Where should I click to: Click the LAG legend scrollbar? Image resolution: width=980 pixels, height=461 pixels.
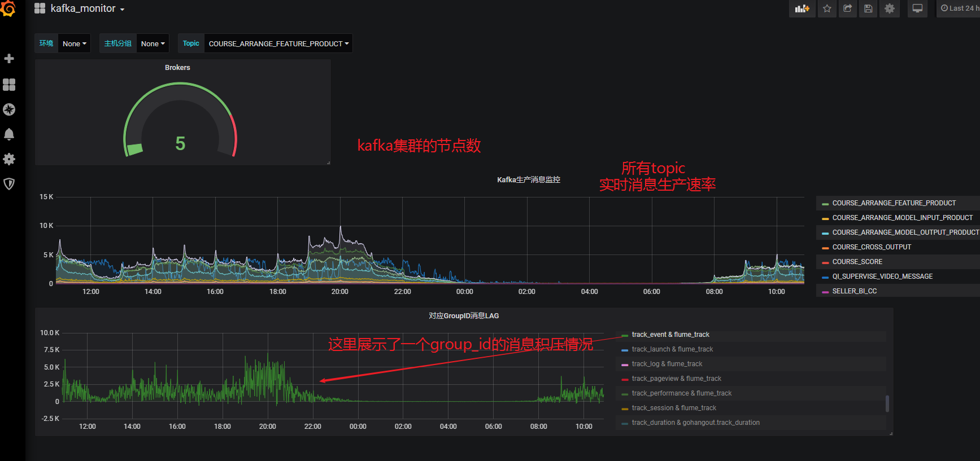[887, 403]
